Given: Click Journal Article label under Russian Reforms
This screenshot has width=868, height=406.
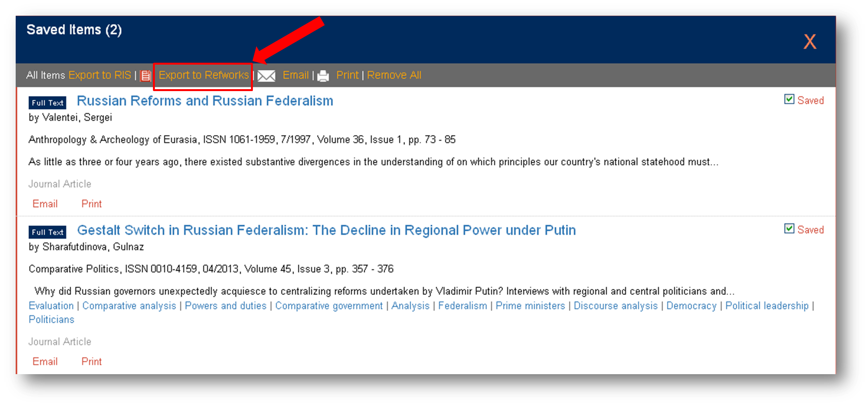Looking at the screenshot, I should point(60,184).
